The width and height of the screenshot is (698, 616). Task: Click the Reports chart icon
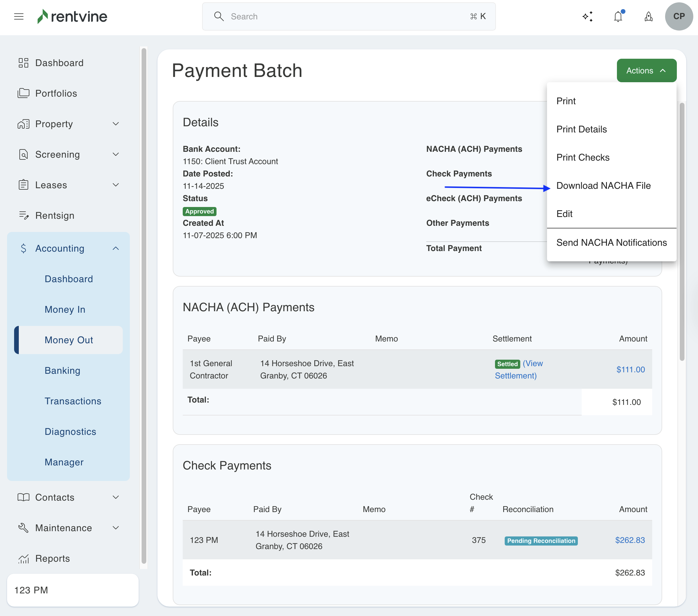[x=23, y=559]
